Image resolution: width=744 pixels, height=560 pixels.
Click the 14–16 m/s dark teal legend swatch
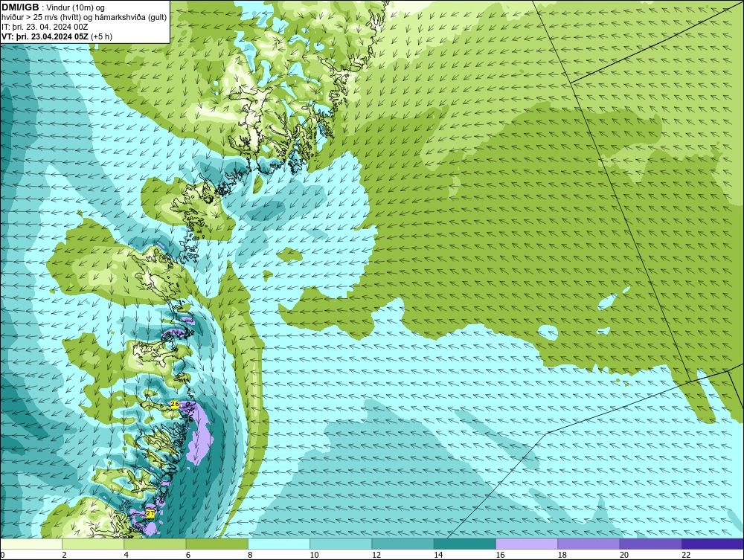(x=465, y=544)
